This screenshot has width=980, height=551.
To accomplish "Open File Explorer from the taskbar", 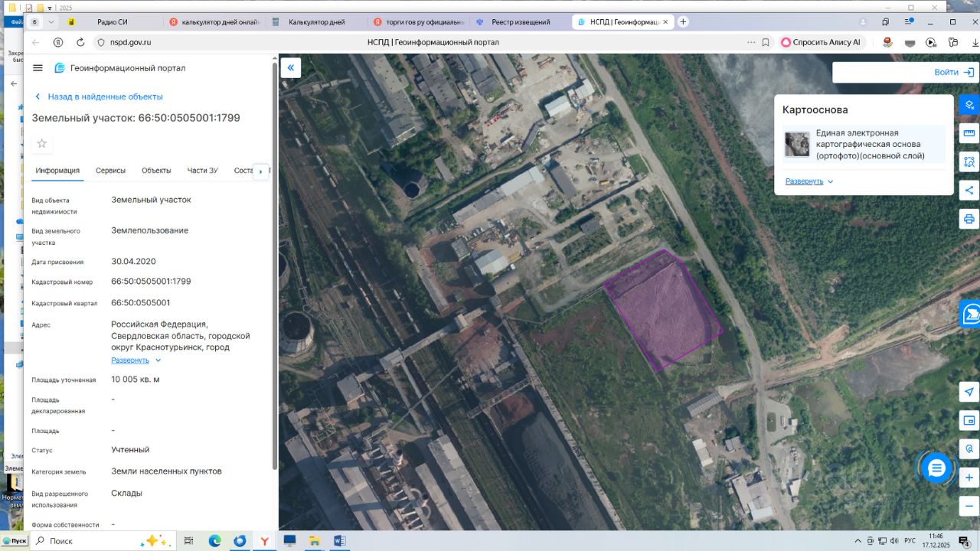I will pos(314,541).
